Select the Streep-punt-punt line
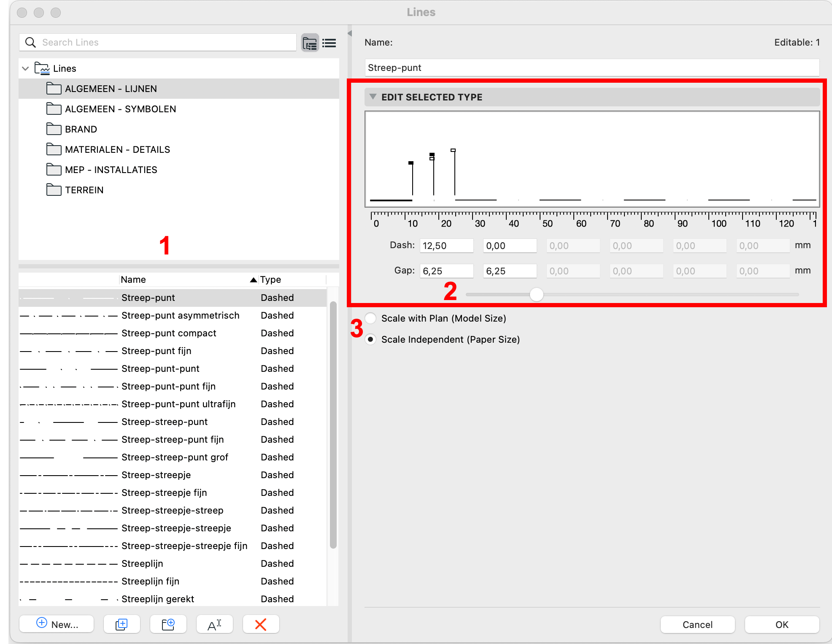The height and width of the screenshot is (644, 832). point(173,368)
